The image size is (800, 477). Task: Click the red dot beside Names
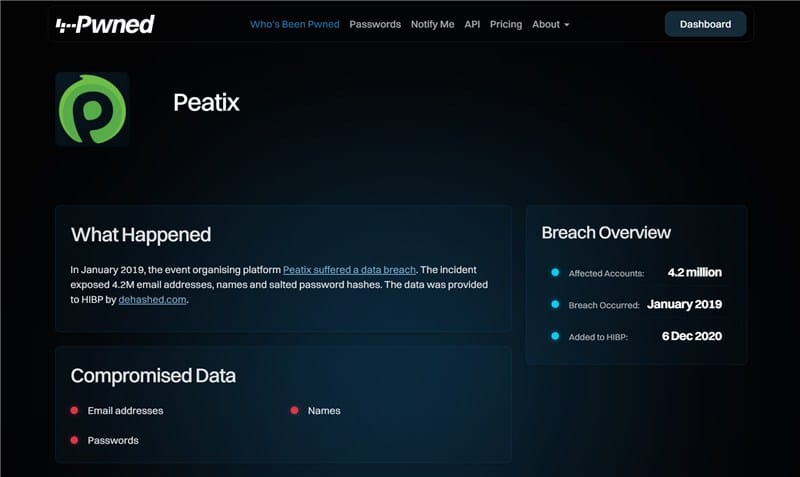coord(294,411)
